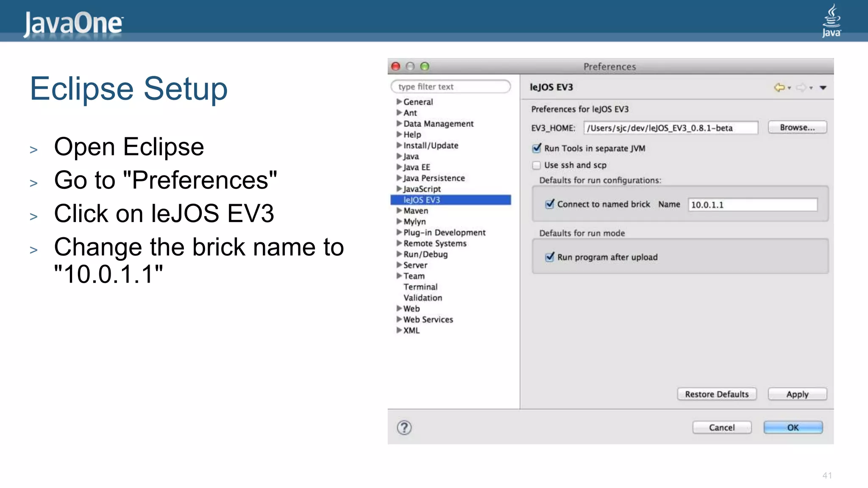
Task: Select the Web preferences entry
Action: coord(411,308)
